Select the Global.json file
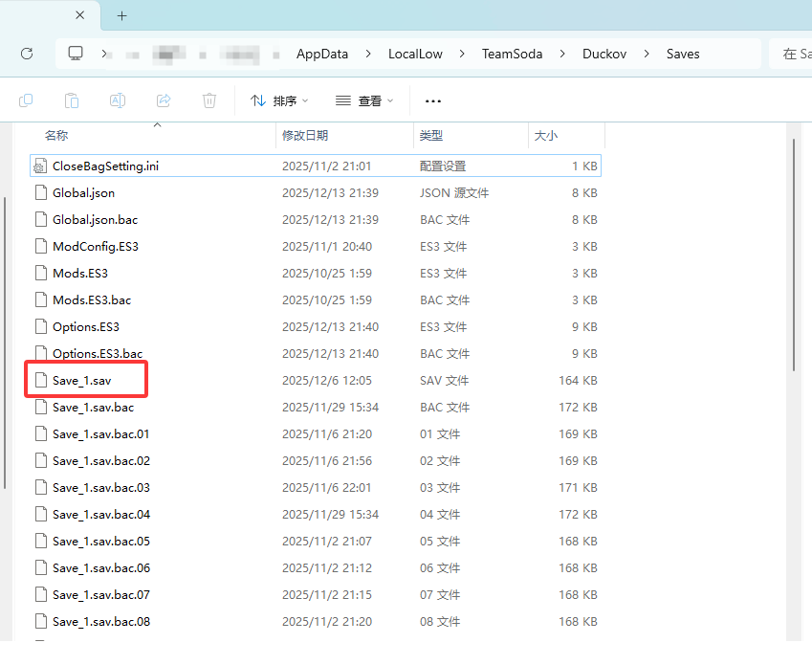Image resolution: width=812 pixels, height=665 pixels. coord(83,192)
